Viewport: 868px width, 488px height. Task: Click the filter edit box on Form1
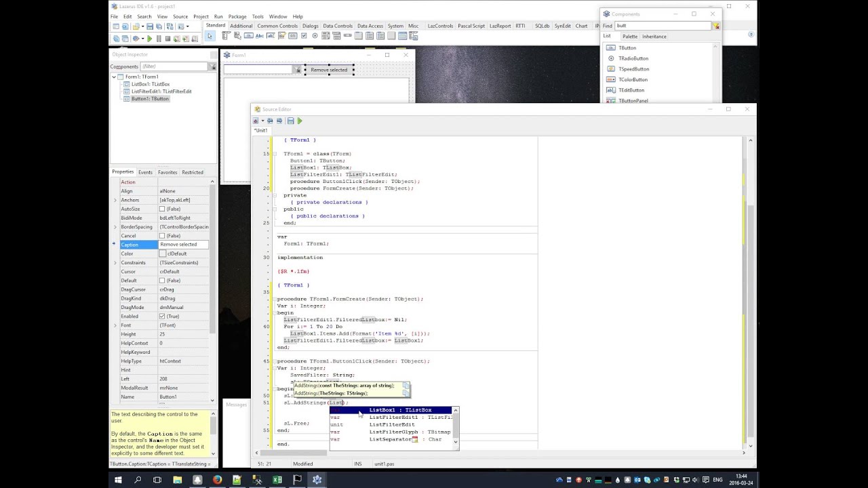pyautogui.click(x=258, y=69)
